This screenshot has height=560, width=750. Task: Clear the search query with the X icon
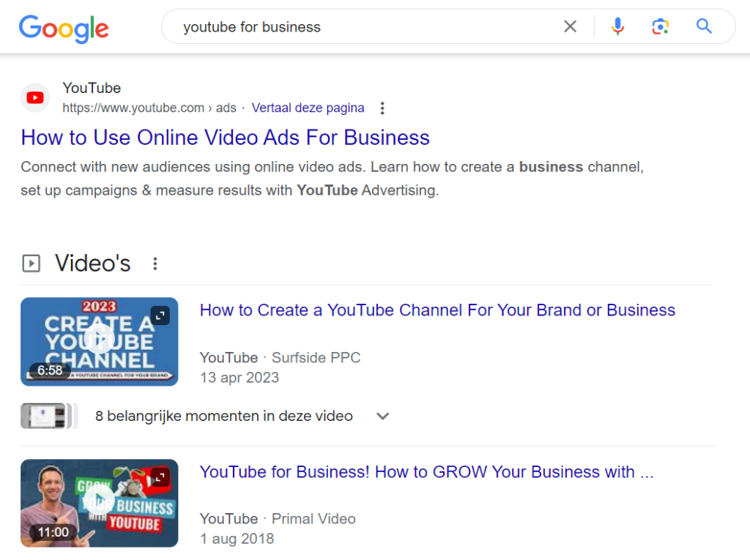click(x=570, y=26)
